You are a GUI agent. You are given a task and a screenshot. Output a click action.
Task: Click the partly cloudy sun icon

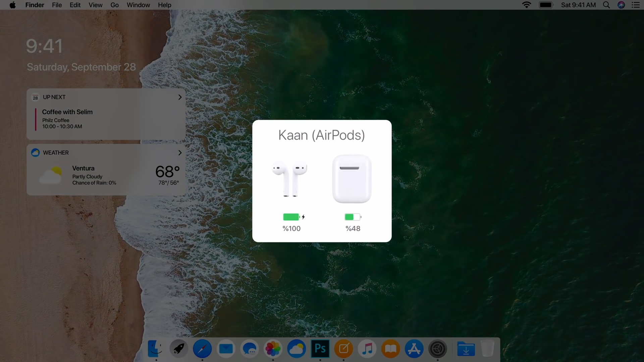pyautogui.click(x=51, y=175)
